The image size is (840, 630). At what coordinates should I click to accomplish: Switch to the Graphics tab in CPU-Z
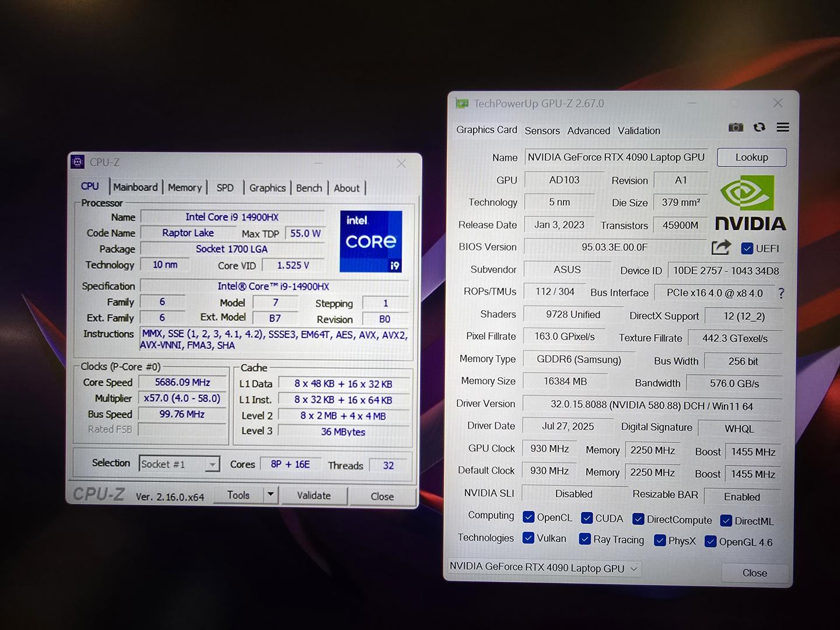267,188
